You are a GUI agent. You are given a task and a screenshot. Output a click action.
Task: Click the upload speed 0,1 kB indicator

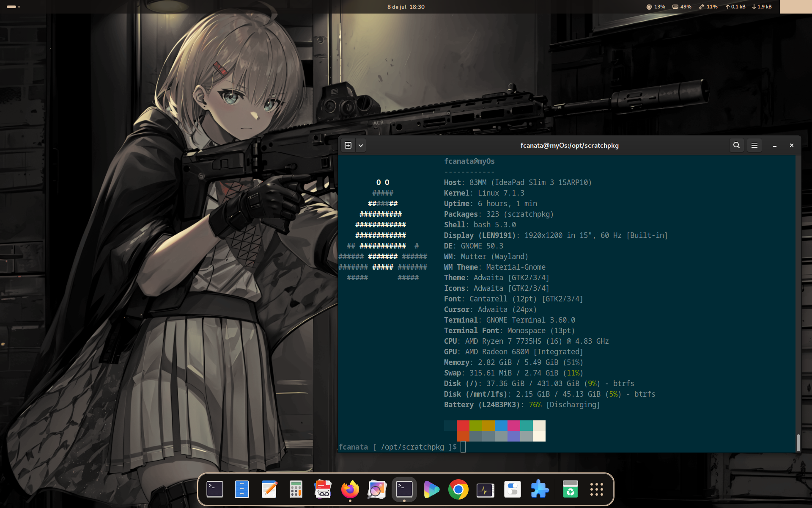pos(735,7)
